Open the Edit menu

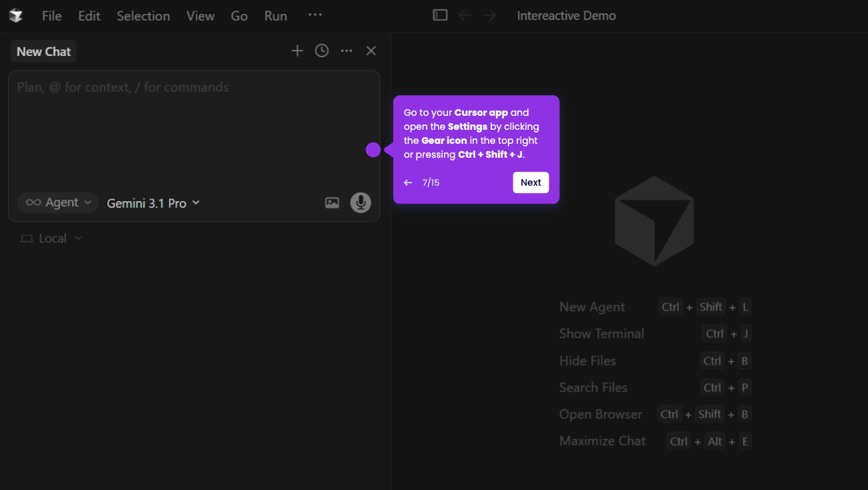tap(89, 16)
